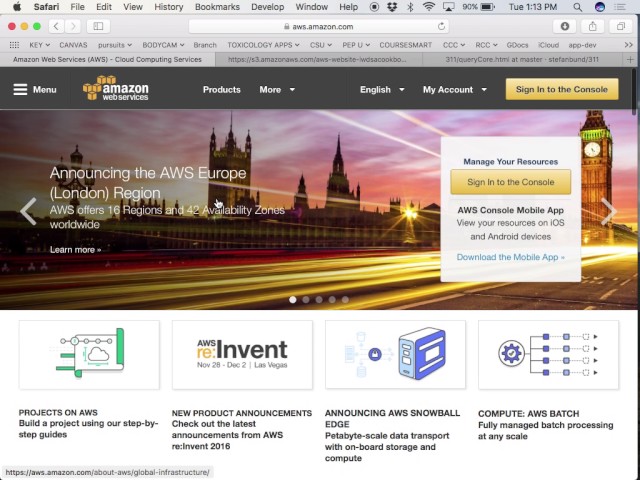Go forward with Safari forward arrow
640x480 pixels.
(73, 27)
